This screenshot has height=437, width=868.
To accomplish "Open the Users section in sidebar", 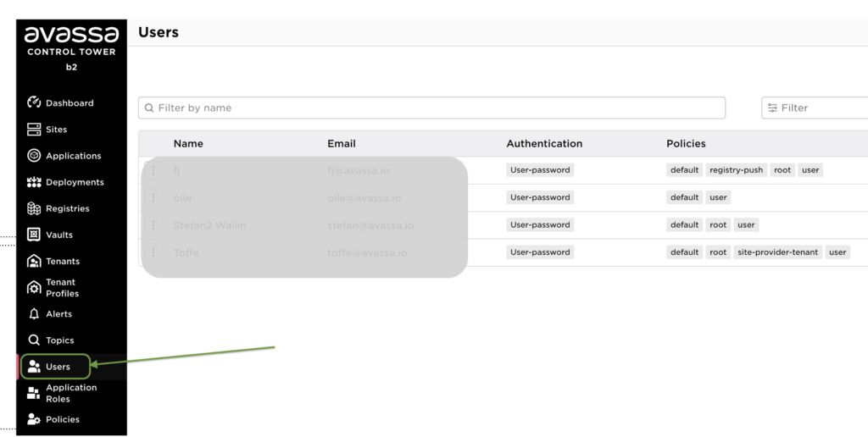I will (x=57, y=367).
